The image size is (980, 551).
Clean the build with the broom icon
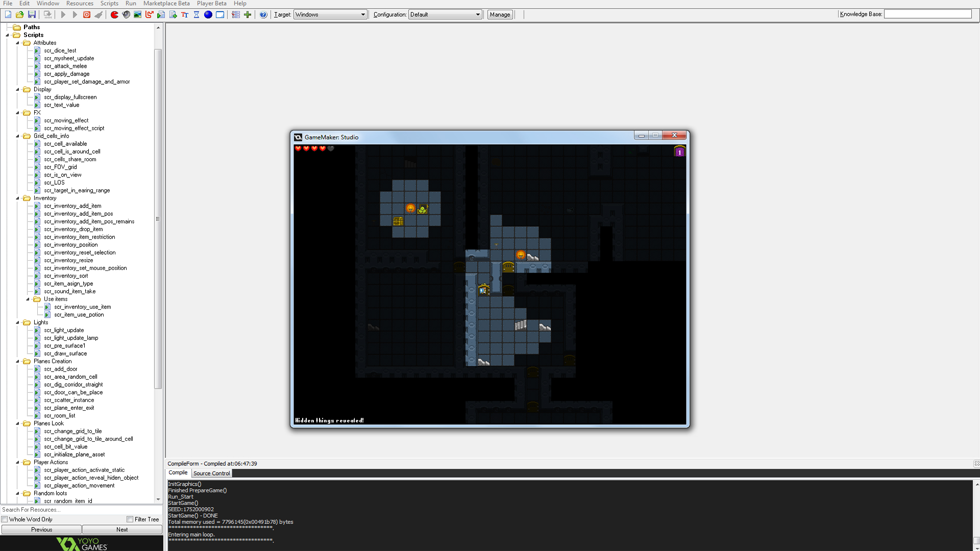pos(99,14)
